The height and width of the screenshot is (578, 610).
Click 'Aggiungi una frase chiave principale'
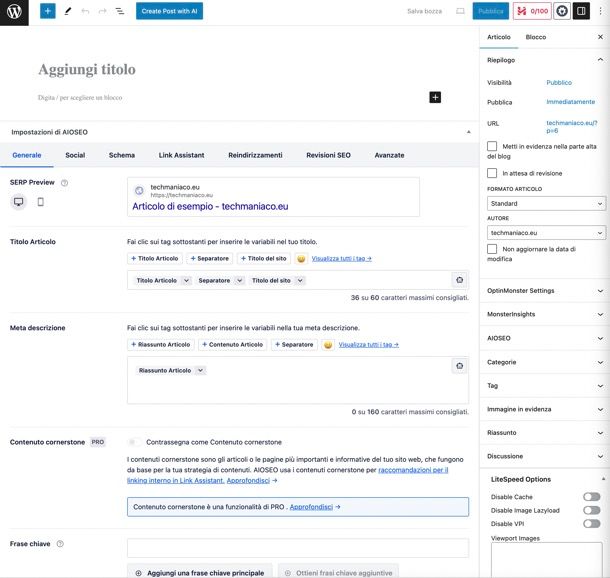click(x=200, y=573)
